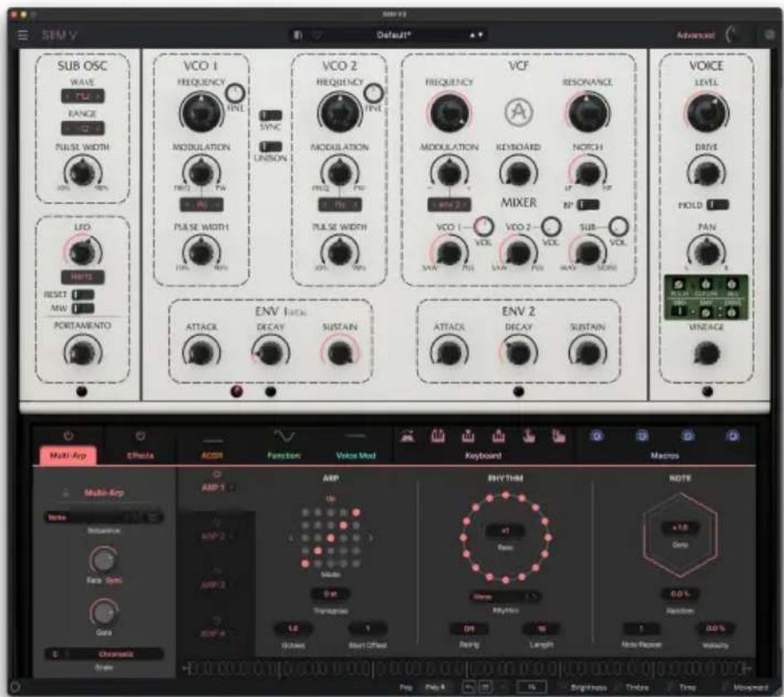
Task: Click the fourth icon above Keyboard label
Action: [499, 436]
